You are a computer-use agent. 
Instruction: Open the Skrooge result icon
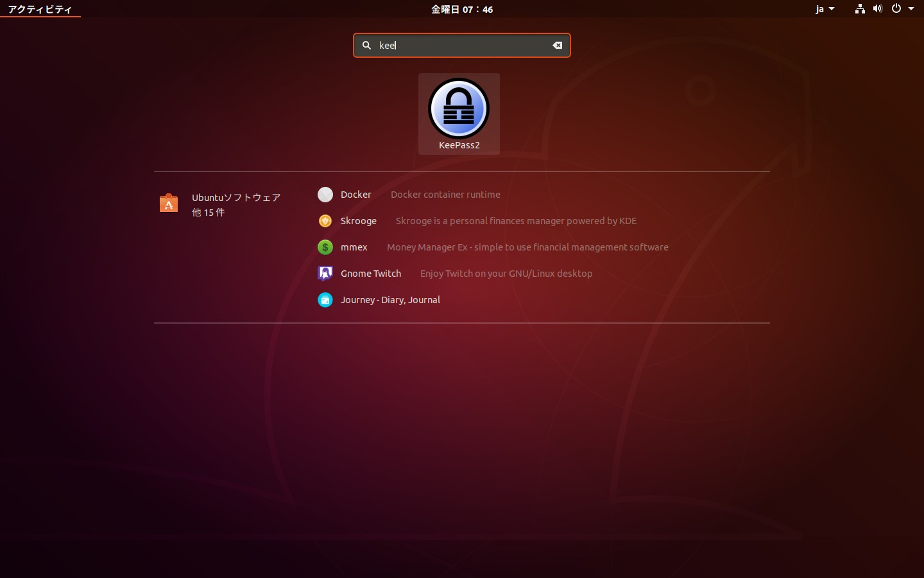point(325,221)
